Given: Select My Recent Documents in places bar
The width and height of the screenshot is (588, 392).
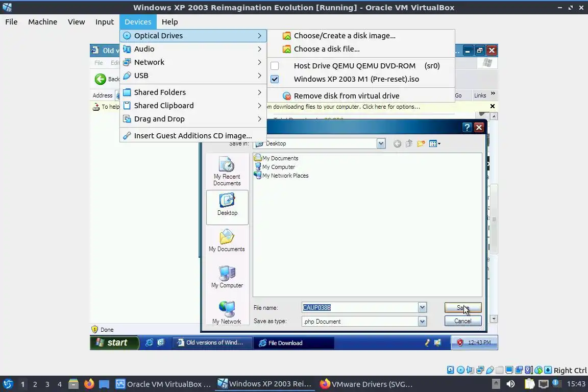Looking at the screenshot, I should (x=227, y=171).
